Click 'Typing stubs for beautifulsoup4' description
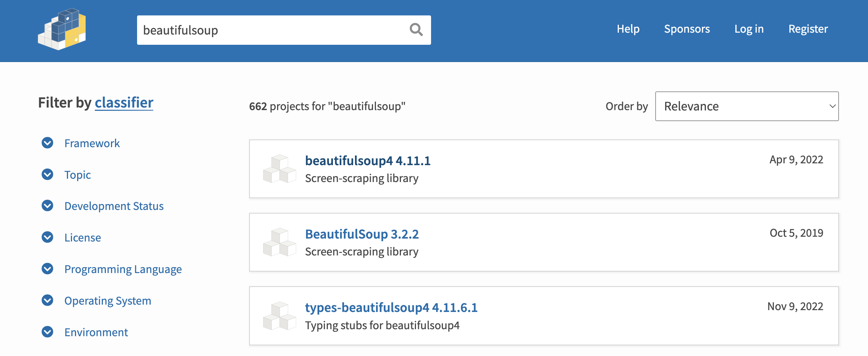This screenshot has height=356, width=868. pos(382,326)
